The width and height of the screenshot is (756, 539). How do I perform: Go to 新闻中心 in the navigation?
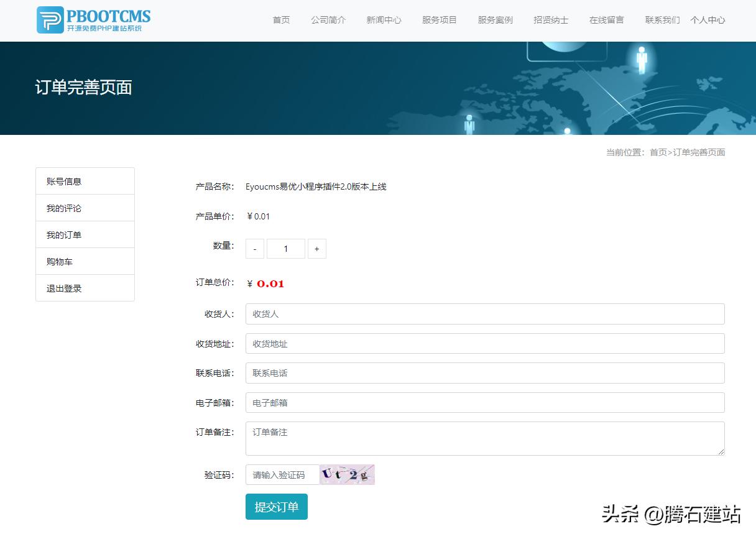[384, 20]
